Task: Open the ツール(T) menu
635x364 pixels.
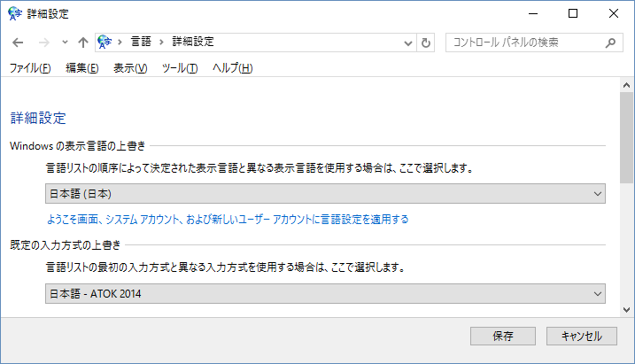Action: [180, 68]
